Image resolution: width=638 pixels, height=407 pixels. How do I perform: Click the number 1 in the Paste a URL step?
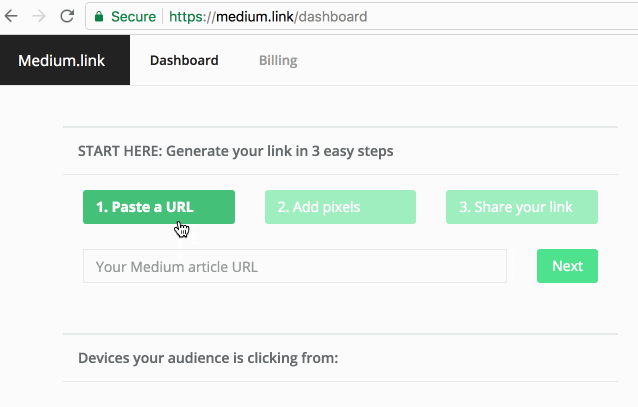tap(101, 207)
